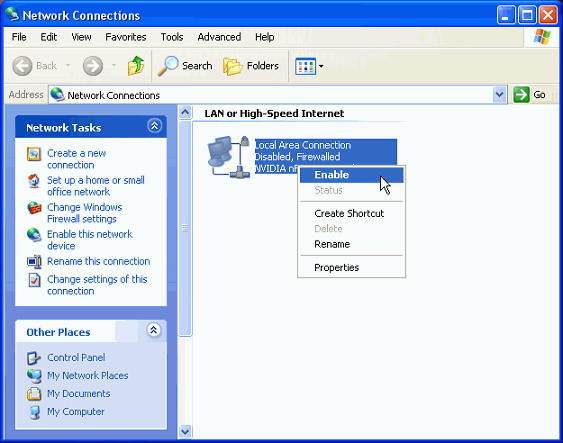Viewport: 563px width, 443px height.
Task: Collapse the Other Places panel
Action: (153, 330)
